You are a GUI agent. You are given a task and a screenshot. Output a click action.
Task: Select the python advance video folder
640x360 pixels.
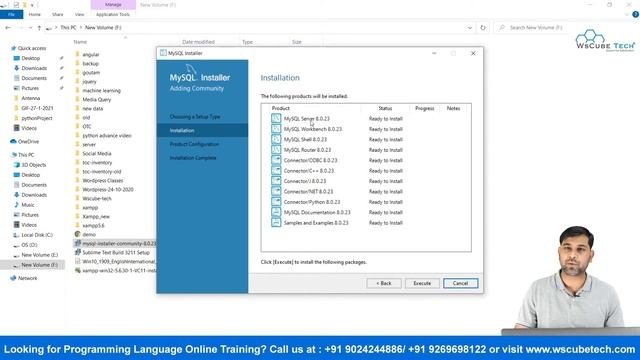coord(107,136)
